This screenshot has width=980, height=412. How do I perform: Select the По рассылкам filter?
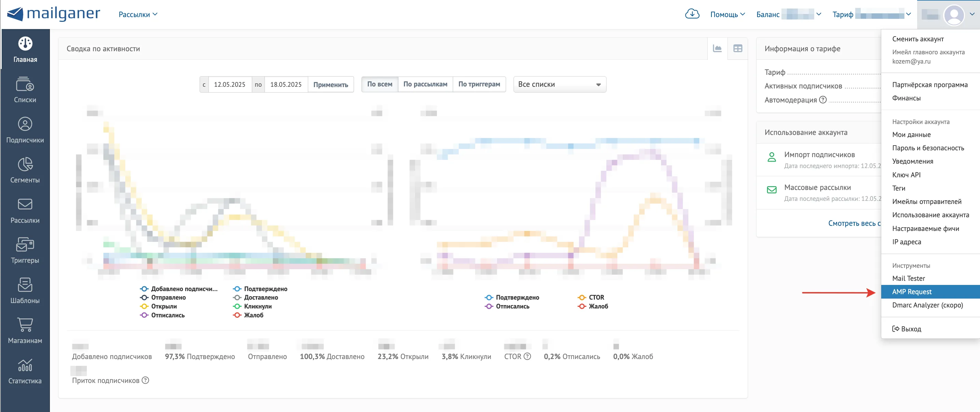tap(425, 84)
